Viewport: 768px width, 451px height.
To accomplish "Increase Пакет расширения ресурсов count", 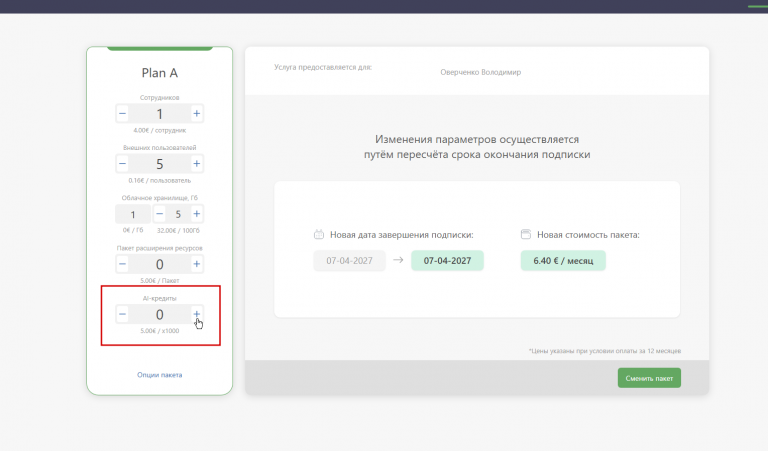I will click(x=196, y=264).
